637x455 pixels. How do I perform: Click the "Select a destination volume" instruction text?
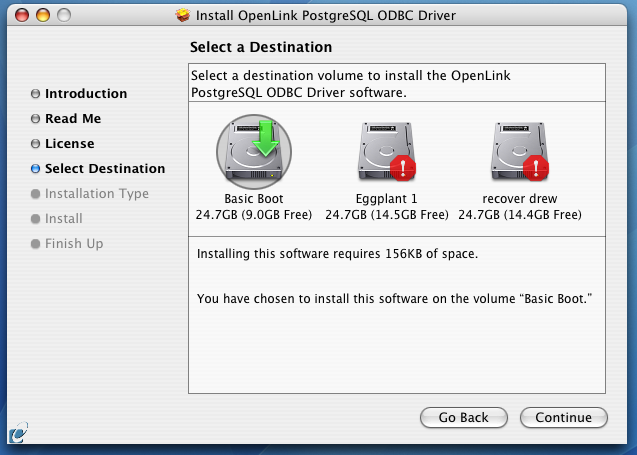click(351, 84)
